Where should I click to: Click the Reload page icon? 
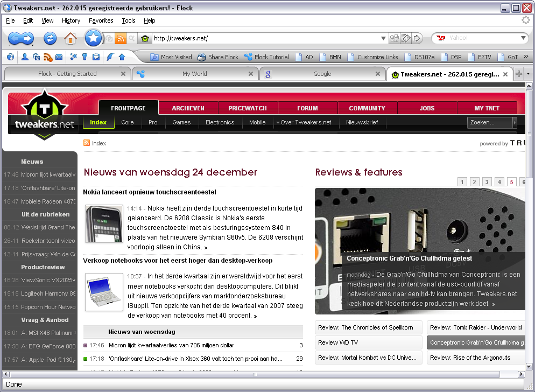pos(50,38)
